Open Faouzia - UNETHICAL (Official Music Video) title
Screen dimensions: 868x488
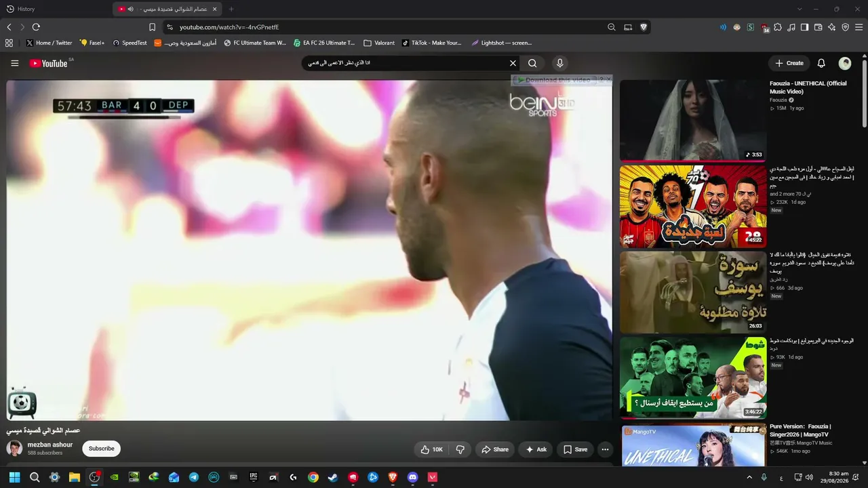click(808, 87)
